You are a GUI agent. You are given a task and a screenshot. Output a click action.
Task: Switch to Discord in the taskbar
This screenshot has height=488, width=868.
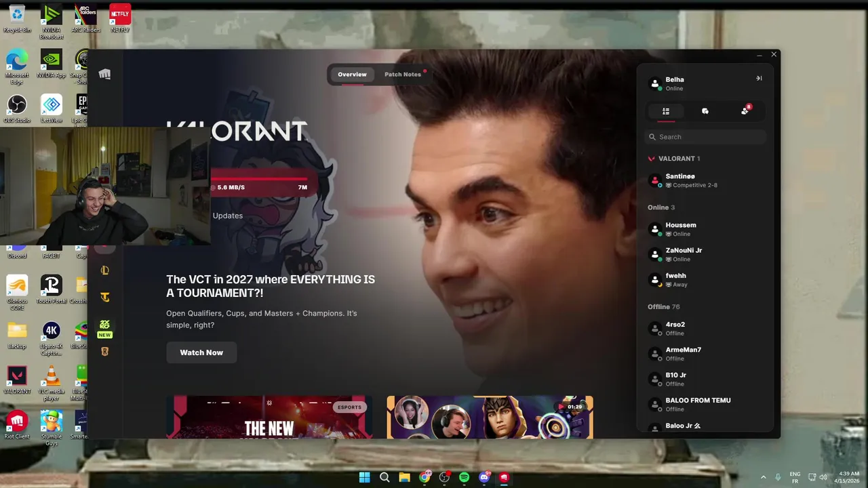[484, 477]
